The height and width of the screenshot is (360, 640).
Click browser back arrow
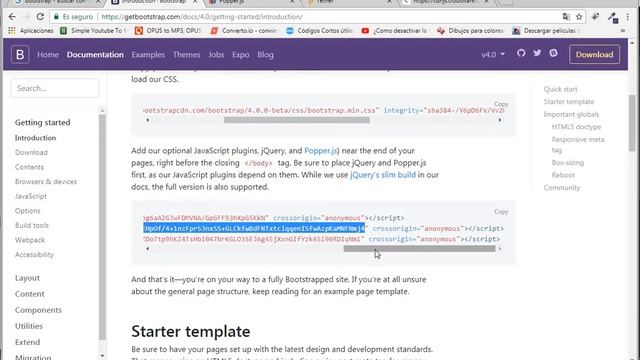pos(12,17)
